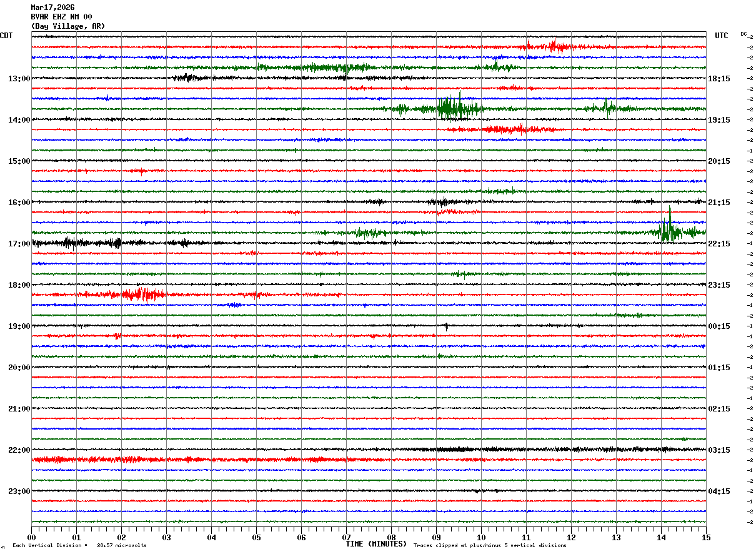Click the 03:15 UTC time label
This screenshot has width=756, height=554.
[719, 450]
